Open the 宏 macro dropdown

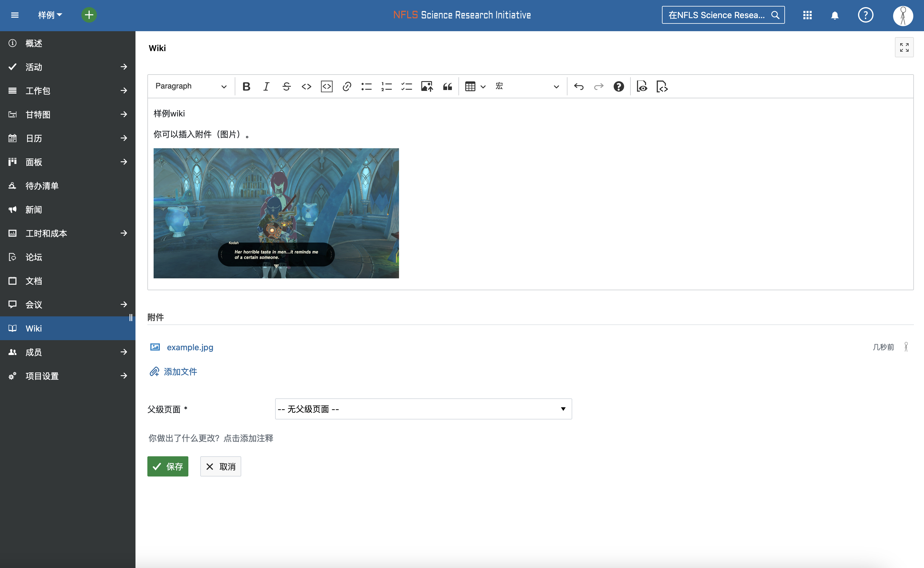pyautogui.click(x=527, y=86)
